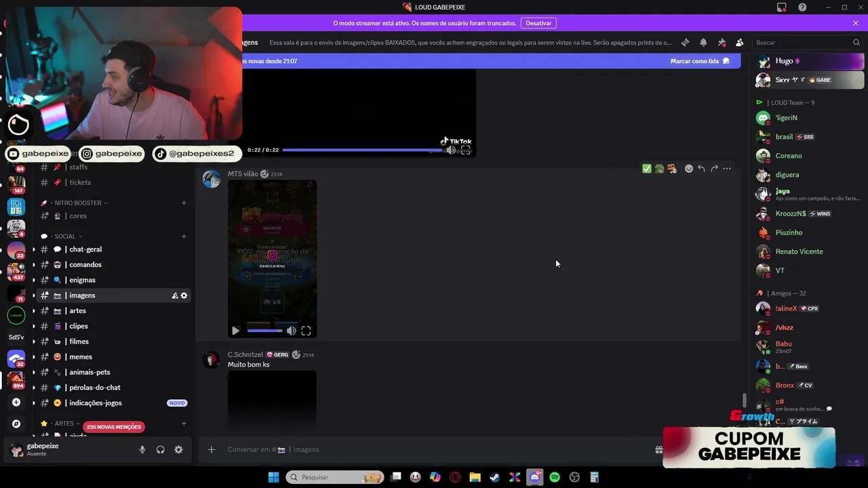The width and height of the screenshot is (868, 488).
Task: Play the MTS vilão video
Action: coord(235,331)
